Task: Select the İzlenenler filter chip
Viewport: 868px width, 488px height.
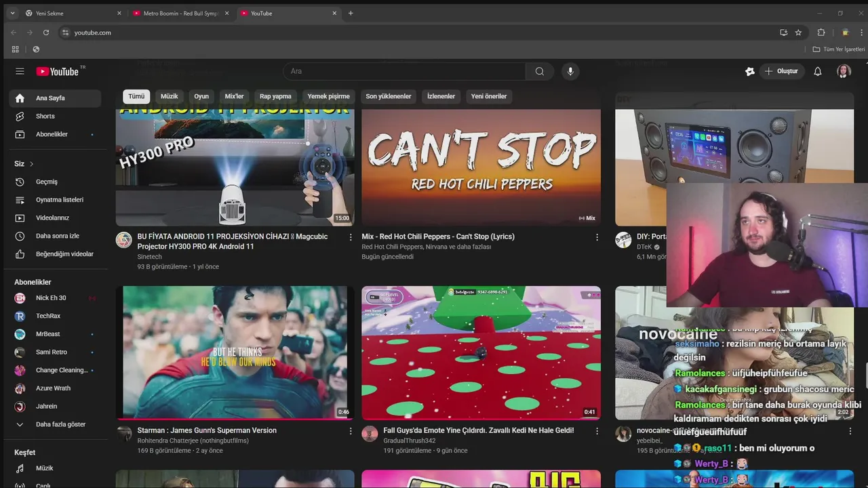Action: tap(441, 96)
